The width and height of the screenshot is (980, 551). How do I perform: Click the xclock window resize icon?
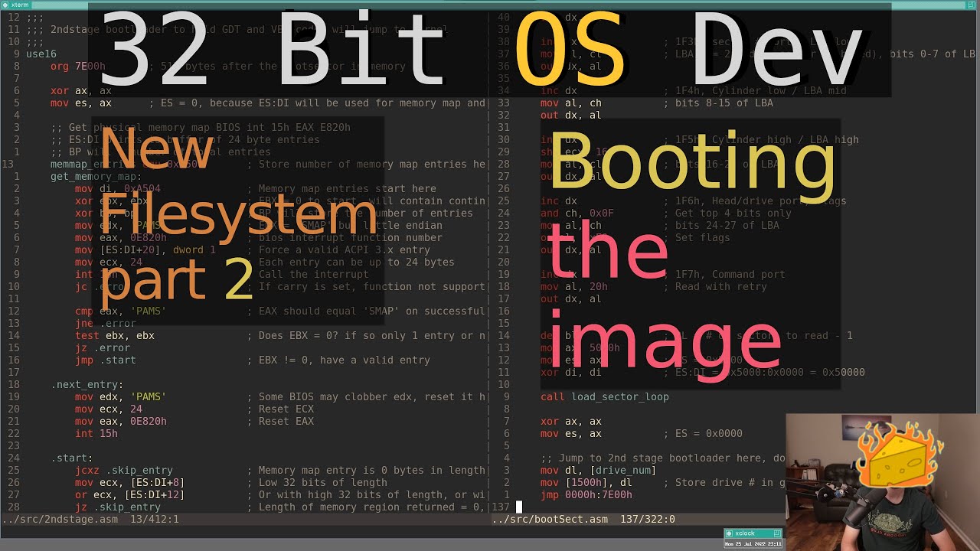(x=777, y=533)
